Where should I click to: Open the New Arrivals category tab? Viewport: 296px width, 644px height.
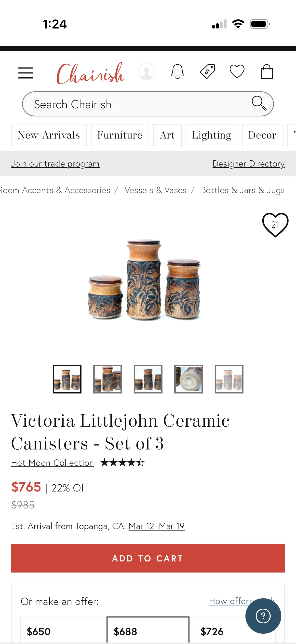point(49,135)
